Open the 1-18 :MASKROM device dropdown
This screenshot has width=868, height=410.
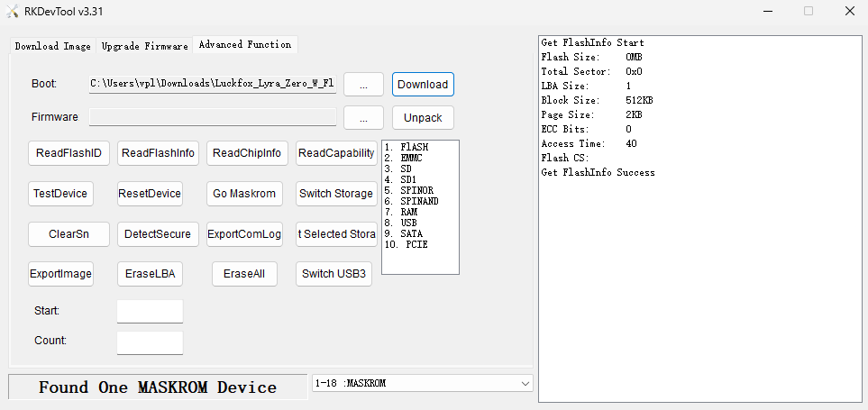[423, 383]
